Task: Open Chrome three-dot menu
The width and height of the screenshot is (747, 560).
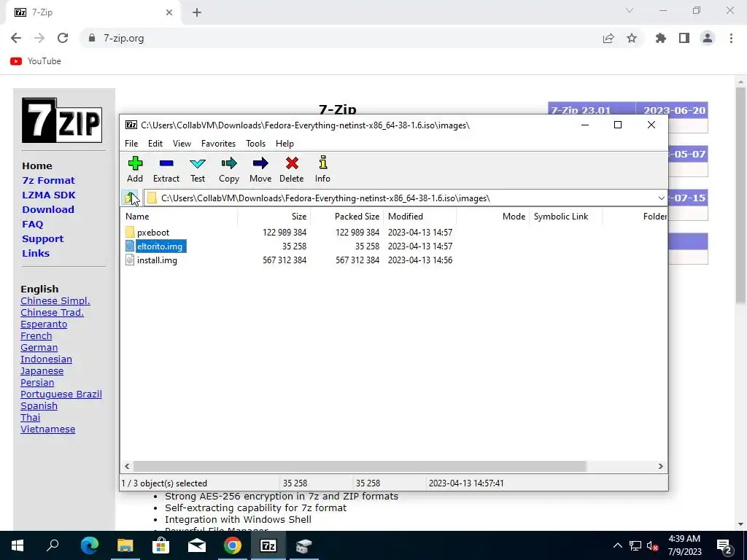Action: coord(731,38)
